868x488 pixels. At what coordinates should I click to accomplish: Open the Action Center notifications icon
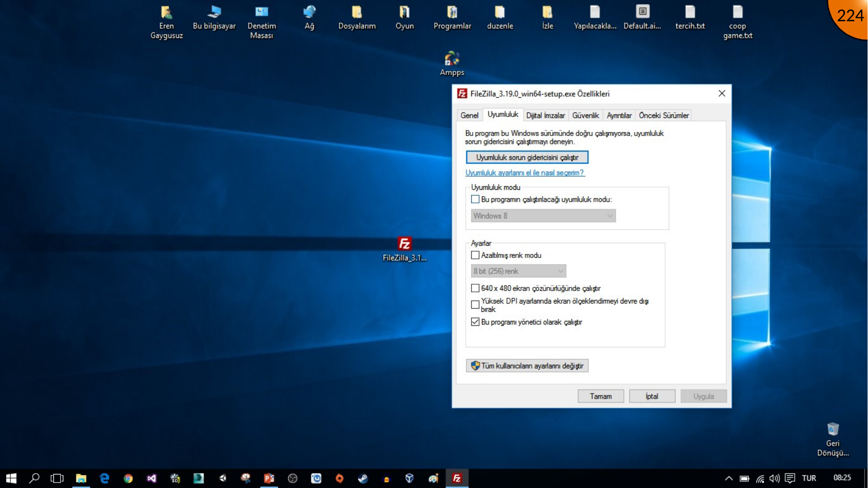tap(790, 478)
